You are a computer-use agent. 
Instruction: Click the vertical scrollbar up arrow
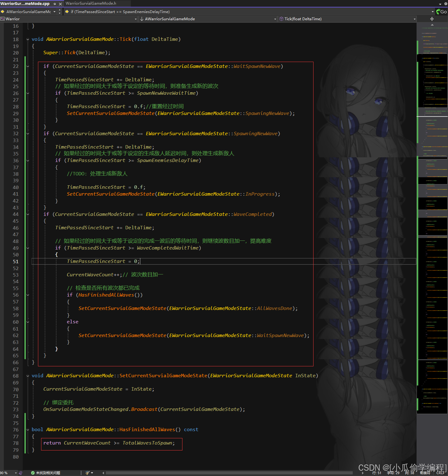pos(432,25)
